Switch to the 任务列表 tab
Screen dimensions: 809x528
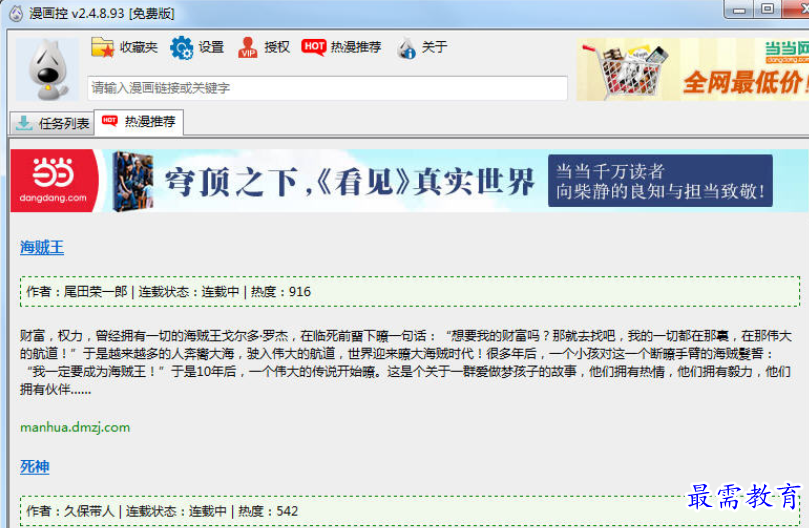(x=52, y=123)
